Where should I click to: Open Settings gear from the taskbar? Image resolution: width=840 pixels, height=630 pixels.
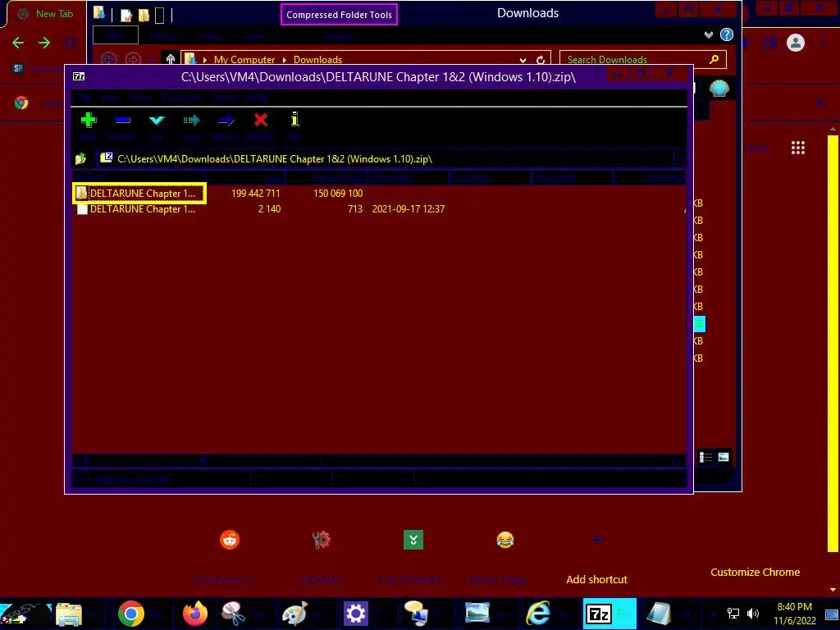point(356,614)
